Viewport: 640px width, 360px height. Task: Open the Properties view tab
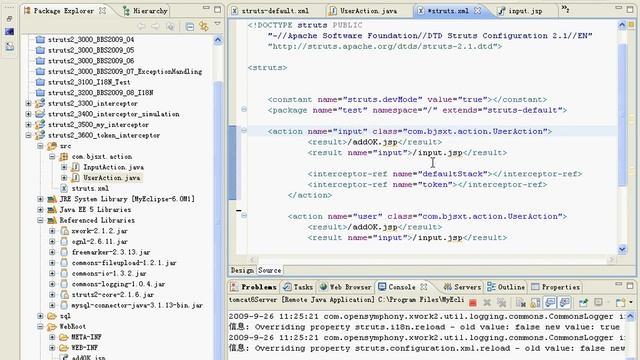pos(556,287)
